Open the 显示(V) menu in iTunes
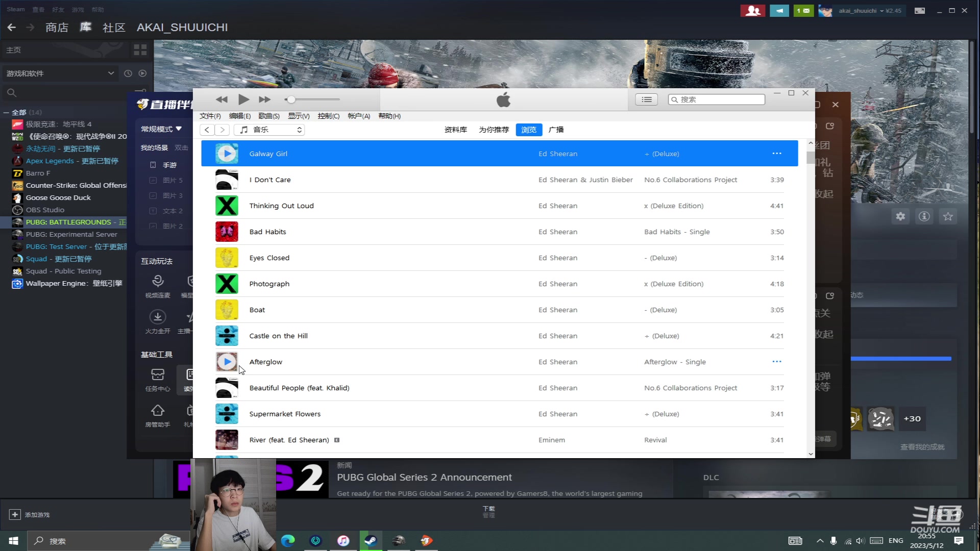This screenshot has height=551, width=980. [x=299, y=116]
